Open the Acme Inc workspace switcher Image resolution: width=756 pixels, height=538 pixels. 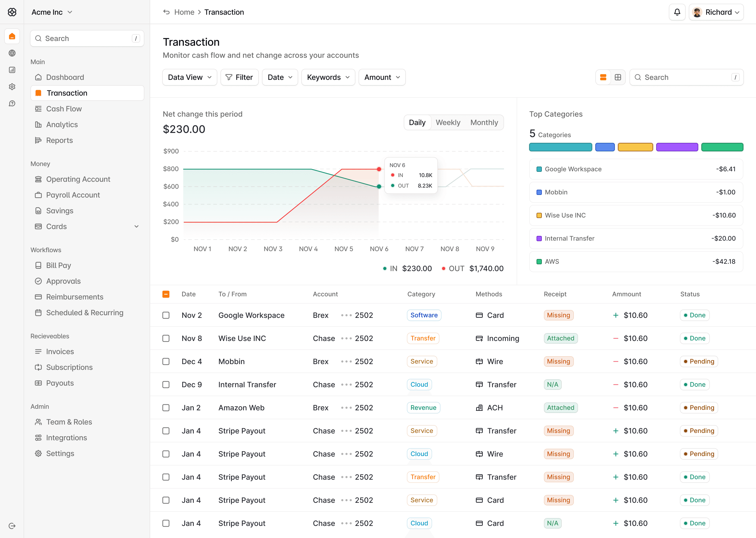[x=52, y=12]
